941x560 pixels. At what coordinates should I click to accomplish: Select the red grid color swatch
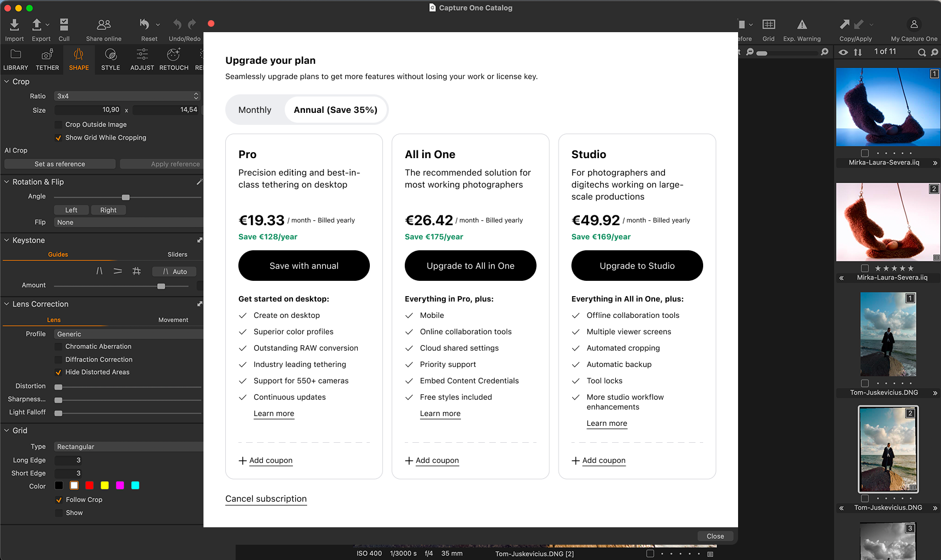click(x=89, y=485)
